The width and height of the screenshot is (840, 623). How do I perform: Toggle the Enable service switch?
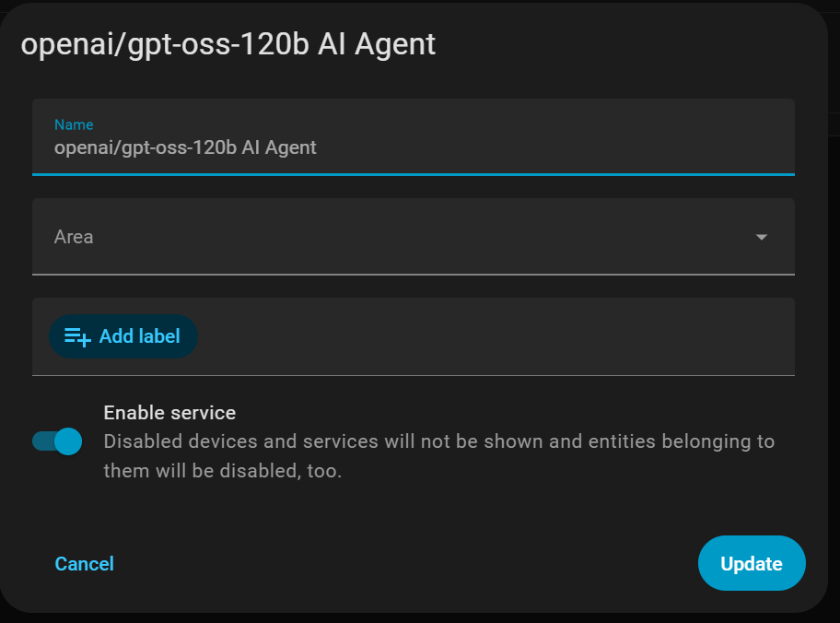click(57, 441)
